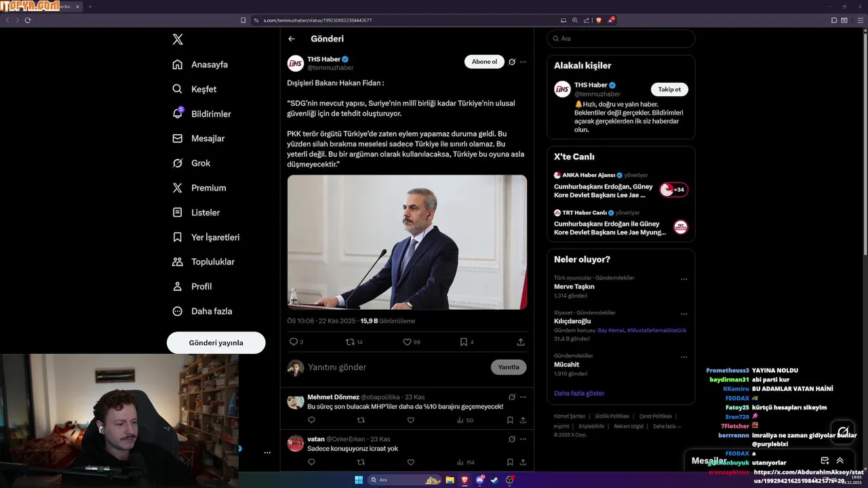This screenshot has width=868, height=488.
Task: Open Merve Taşkın trend
Action: 574,287
